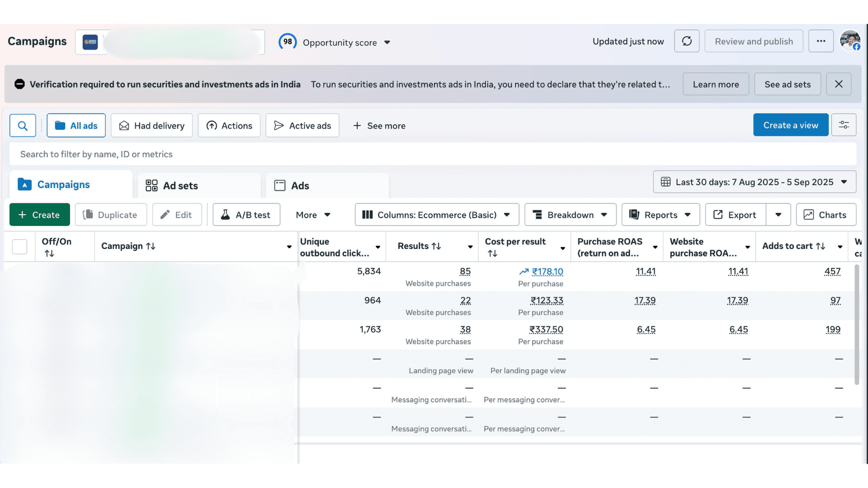Open the three-dots more options menu
Viewport: 868px width, 488px height.
coord(821,41)
